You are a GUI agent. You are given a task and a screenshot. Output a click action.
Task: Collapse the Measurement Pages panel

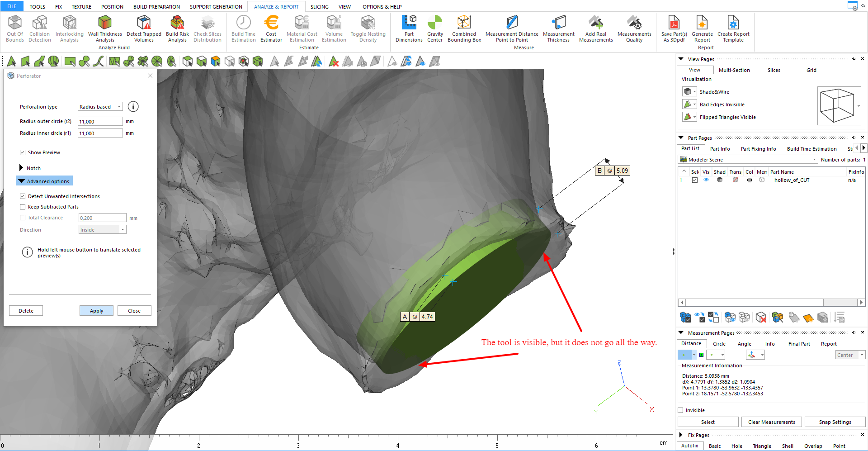point(681,332)
